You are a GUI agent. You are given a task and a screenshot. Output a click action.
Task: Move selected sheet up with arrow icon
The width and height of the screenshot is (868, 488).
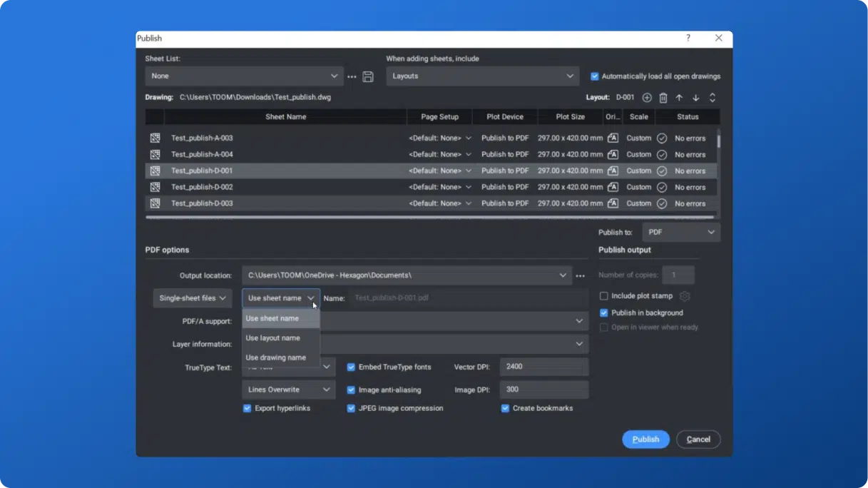(x=679, y=98)
